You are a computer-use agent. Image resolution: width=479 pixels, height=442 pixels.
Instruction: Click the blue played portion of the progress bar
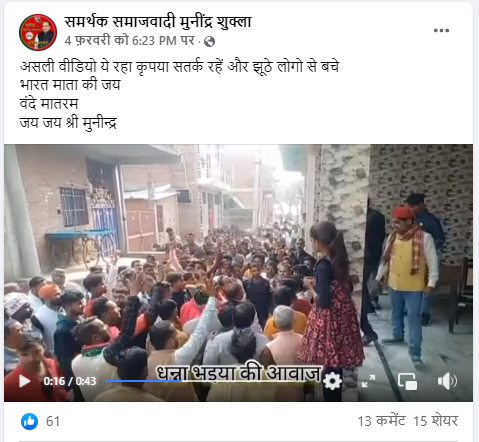(144, 381)
